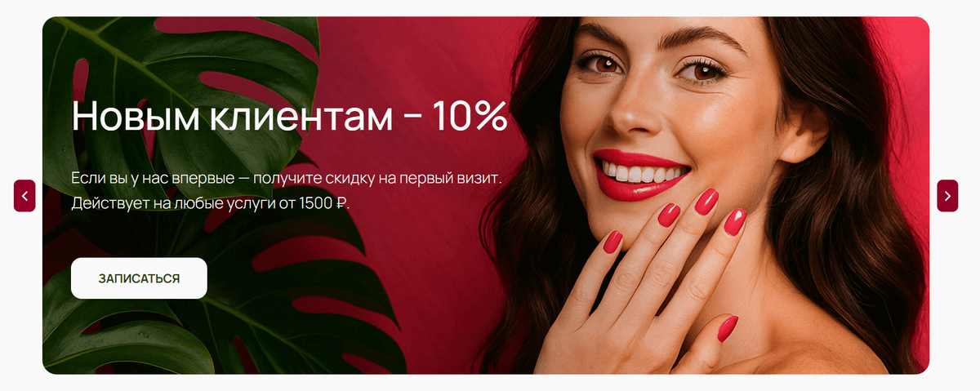Click the left chevron arrow in the crimson square
The height and width of the screenshot is (391, 980).
[24, 196]
